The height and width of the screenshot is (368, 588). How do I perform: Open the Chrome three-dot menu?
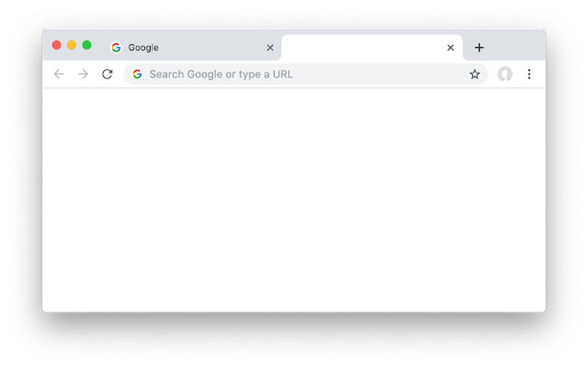pyautogui.click(x=529, y=74)
